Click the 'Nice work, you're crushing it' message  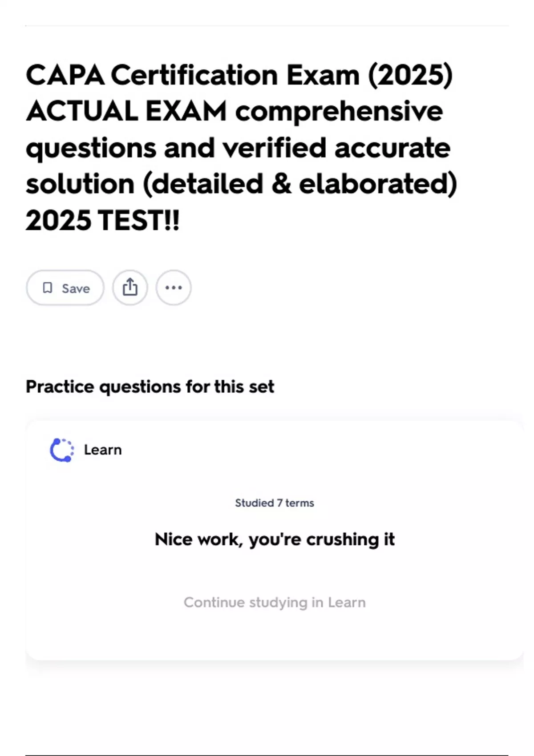coord(275,539)
